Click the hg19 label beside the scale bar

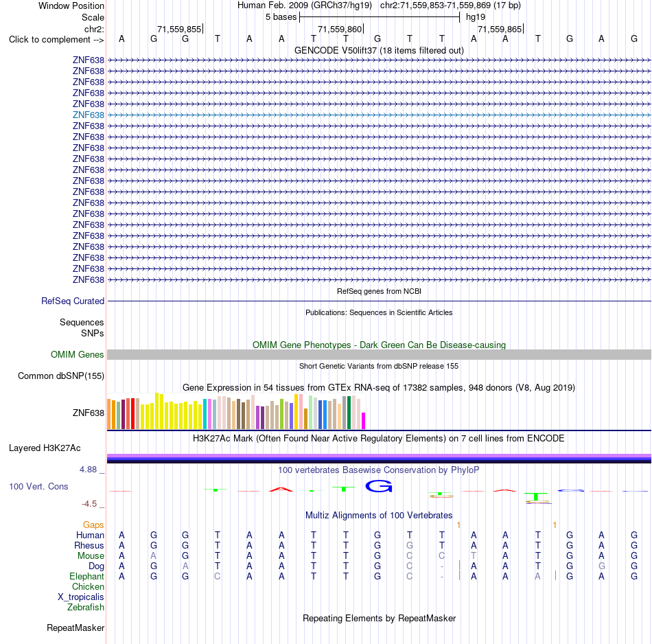[x=476, y=17]
